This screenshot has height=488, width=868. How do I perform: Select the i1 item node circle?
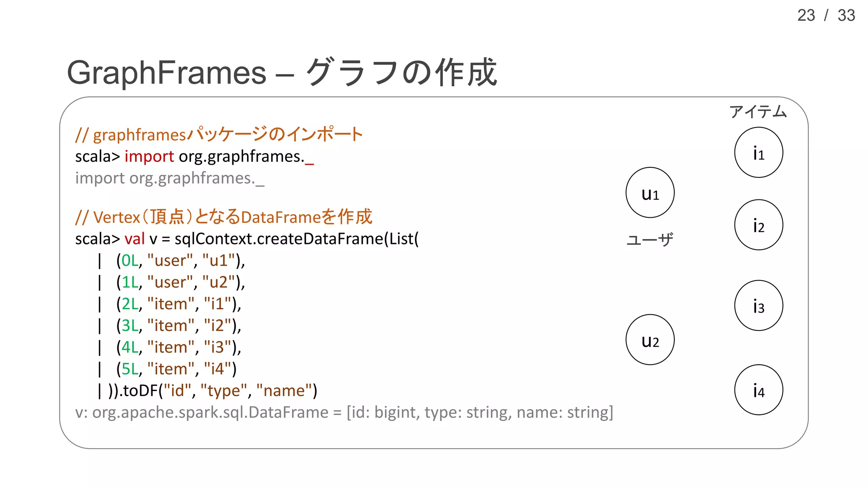pos(759,152)
